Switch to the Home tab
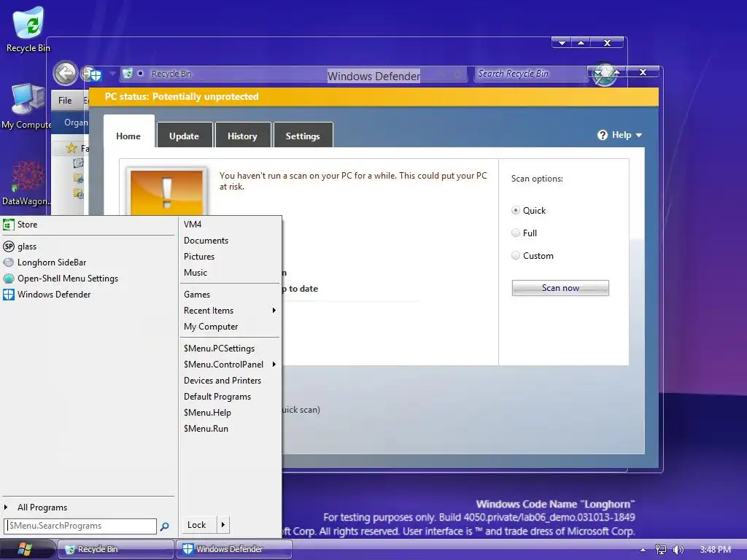The image size is (747, 560). 128,136
